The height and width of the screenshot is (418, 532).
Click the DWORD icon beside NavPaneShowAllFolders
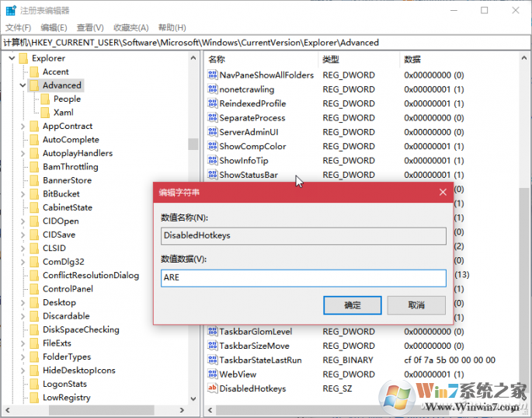pyautogui.click(x=213, y=75)
